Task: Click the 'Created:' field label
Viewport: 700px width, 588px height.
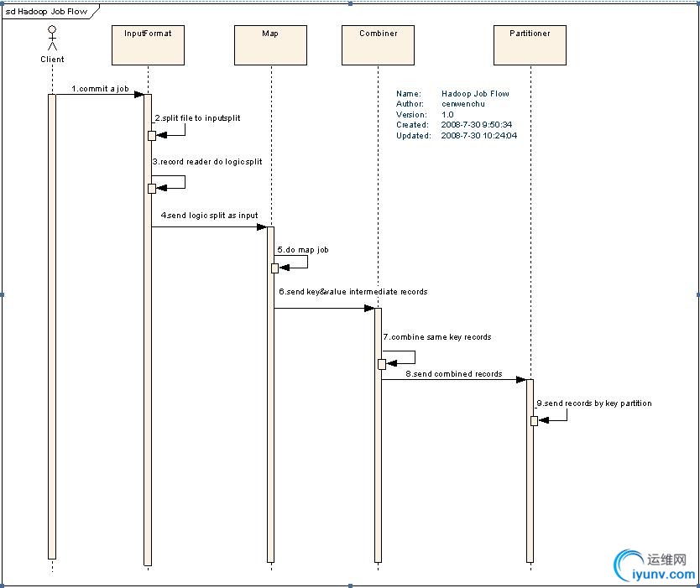Action: coord(412,124)
